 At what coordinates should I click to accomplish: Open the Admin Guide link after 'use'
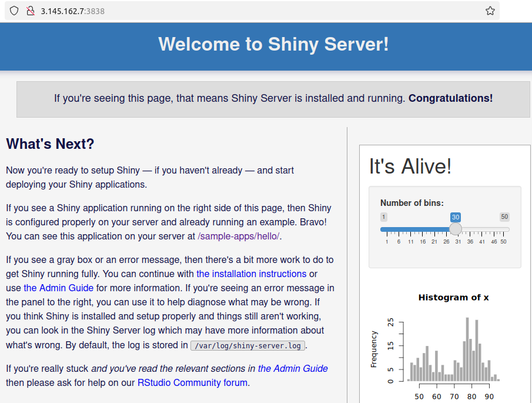click(58, 288)
